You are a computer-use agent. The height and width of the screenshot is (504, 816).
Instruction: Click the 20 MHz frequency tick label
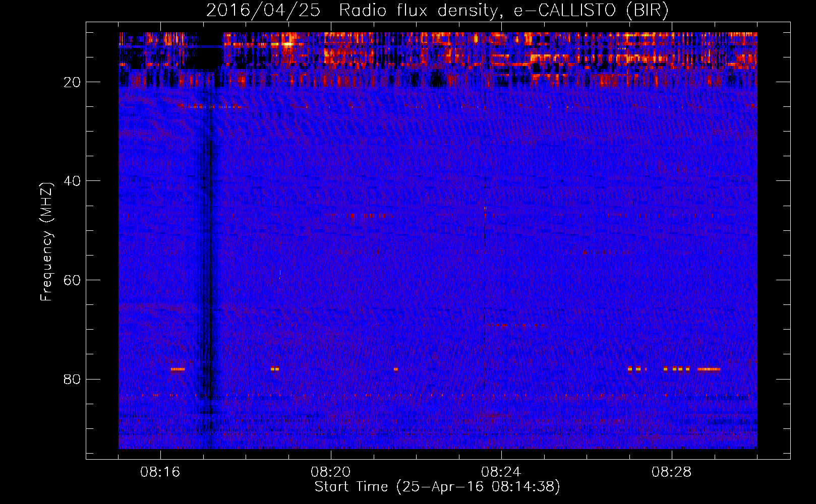[x=72, y=82]
